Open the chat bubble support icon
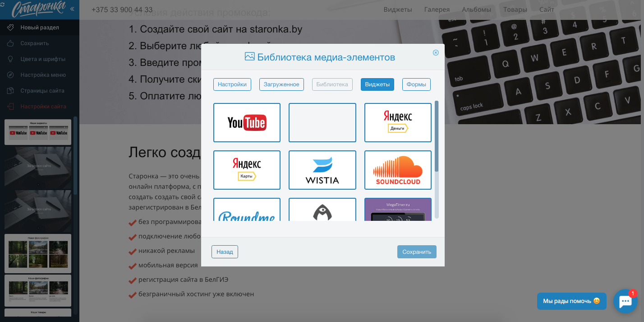 [x=625, y=301]
